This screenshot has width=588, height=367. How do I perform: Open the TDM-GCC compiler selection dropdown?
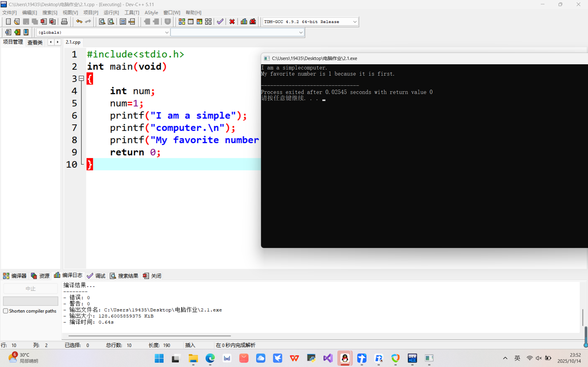point(310,22)
